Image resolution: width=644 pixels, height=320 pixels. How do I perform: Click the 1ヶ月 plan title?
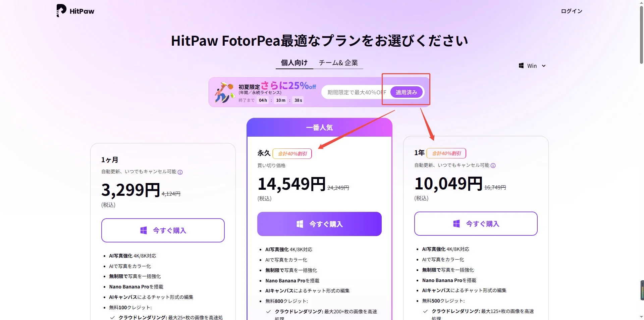click(110, 160)
